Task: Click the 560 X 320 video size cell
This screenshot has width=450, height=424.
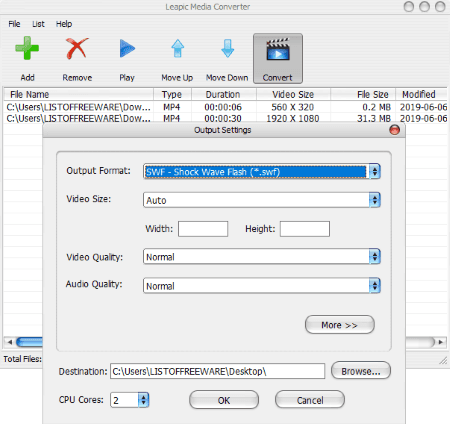Action: [293, 107]
